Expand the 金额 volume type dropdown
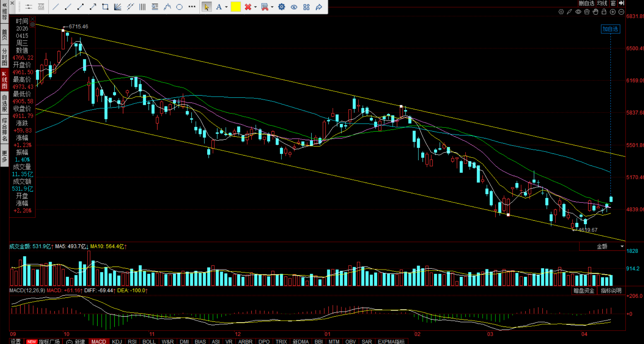This screenshot has width=644, height=344. point(622,246)
